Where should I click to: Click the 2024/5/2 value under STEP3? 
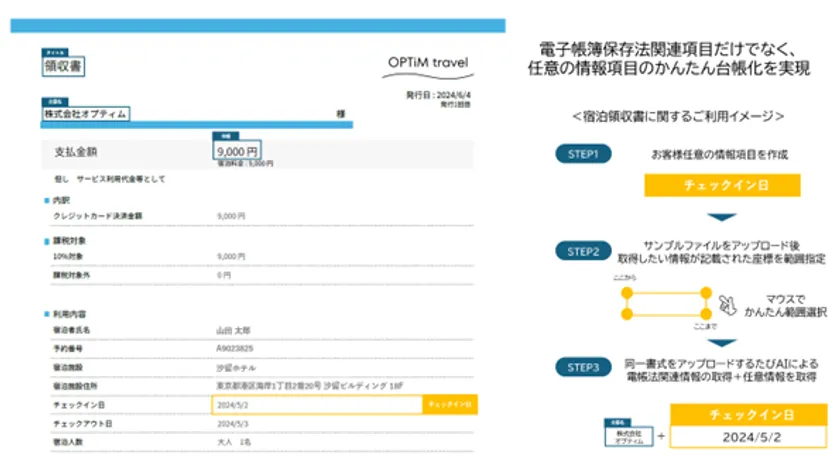(750, 438)
